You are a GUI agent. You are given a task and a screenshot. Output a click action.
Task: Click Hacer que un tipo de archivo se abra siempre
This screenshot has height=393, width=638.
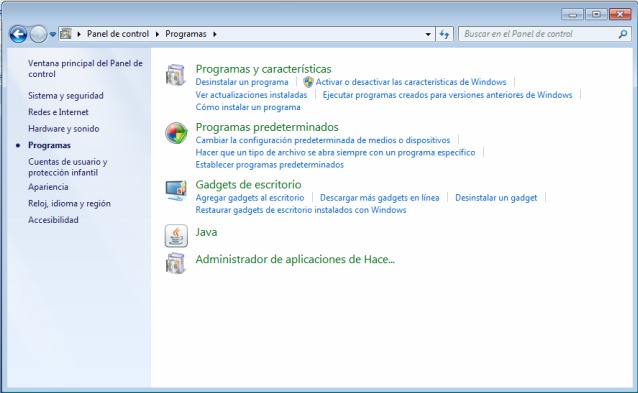pyautogui.click(x=335, y=152)
